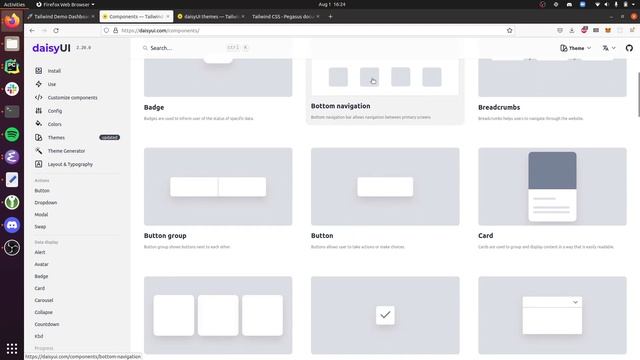Go to Alert in the sidebar

coord(40,252)
